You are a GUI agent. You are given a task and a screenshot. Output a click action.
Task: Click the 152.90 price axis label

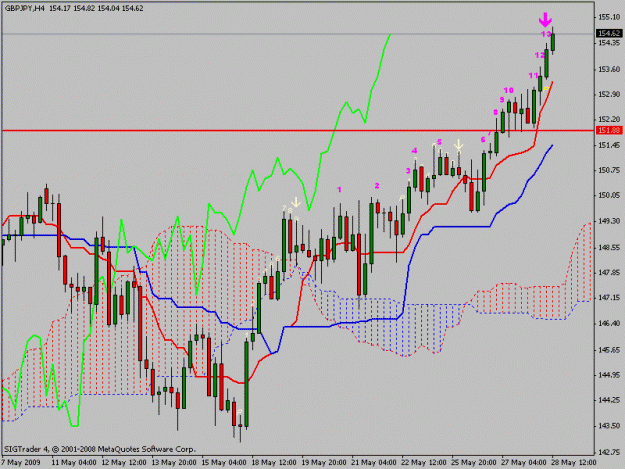point(608,94)
